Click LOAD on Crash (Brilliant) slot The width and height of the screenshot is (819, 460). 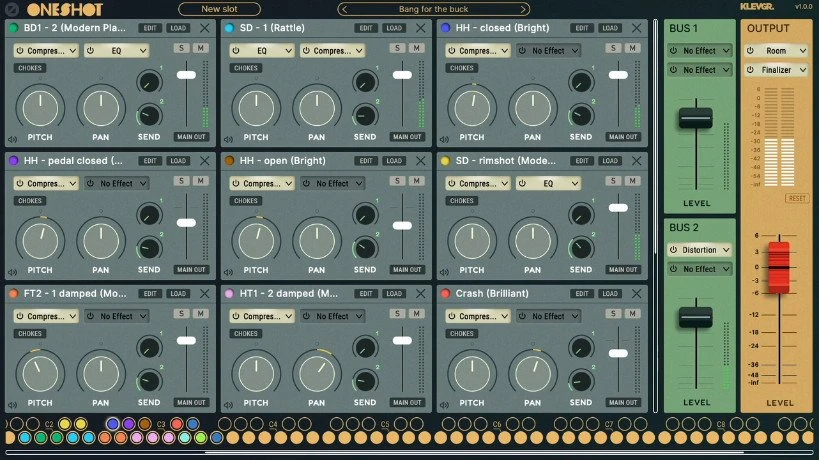(610, 293)
